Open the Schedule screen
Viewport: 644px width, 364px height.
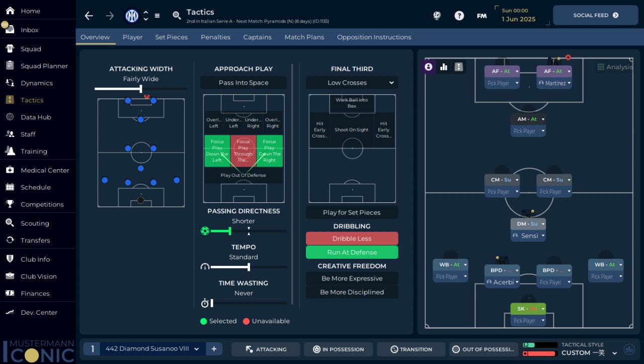(35, 187)
